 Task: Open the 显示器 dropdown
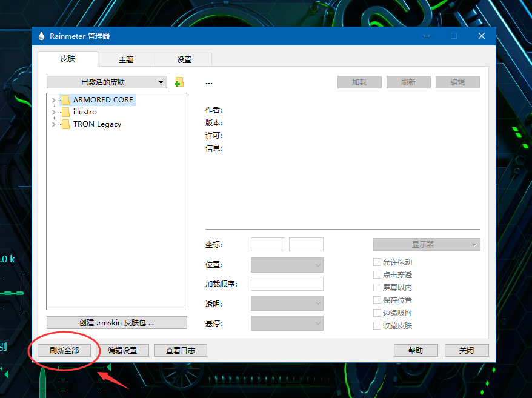pyautogui.click(x=427, y=244)
